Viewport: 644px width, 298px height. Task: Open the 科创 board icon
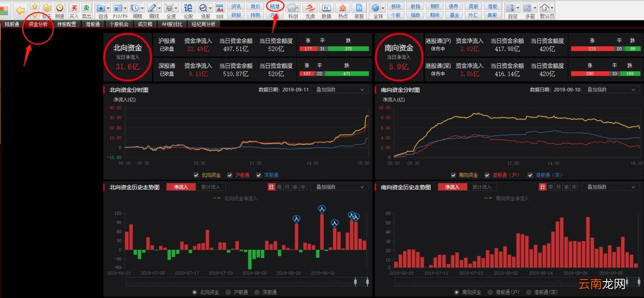point(293,8)
